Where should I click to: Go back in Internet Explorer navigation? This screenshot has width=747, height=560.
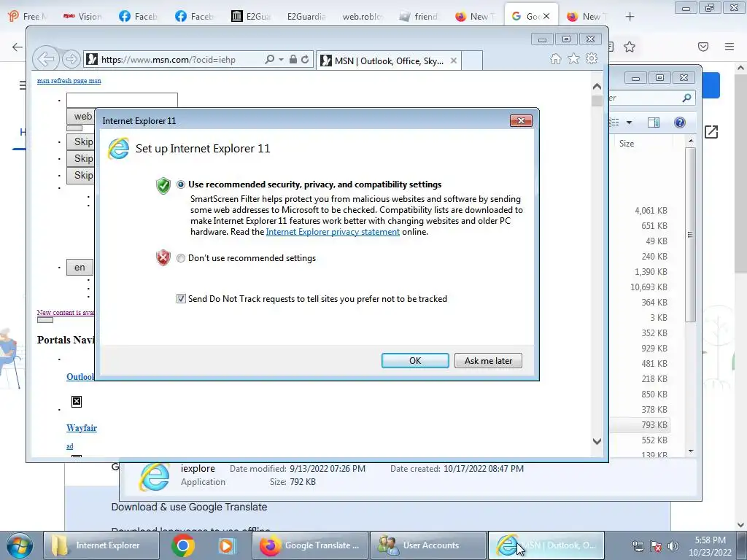pos(46,60)
